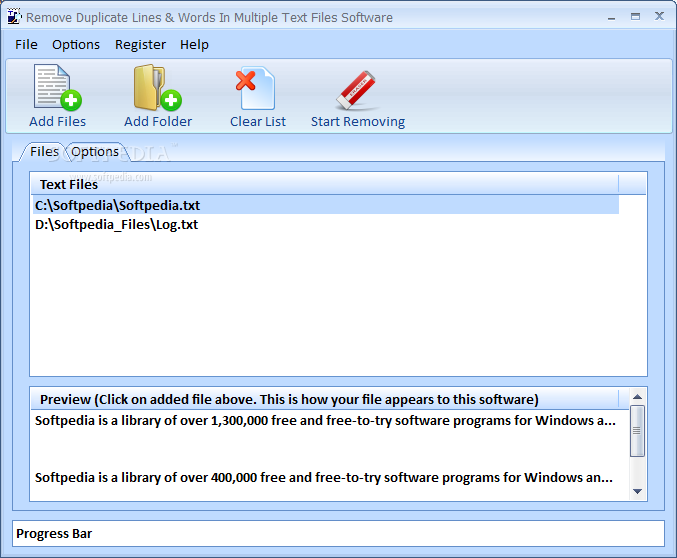Click the preview scrollbar thumb
677x558 pixels.
pyautogui.click(x=637, y=431)
